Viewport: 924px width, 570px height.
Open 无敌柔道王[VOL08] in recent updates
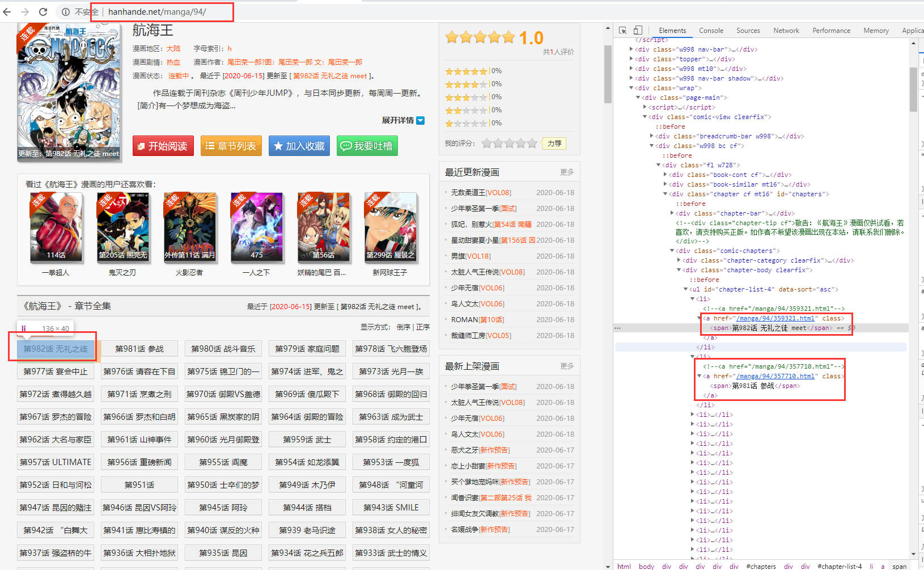(x=481, y=193)
